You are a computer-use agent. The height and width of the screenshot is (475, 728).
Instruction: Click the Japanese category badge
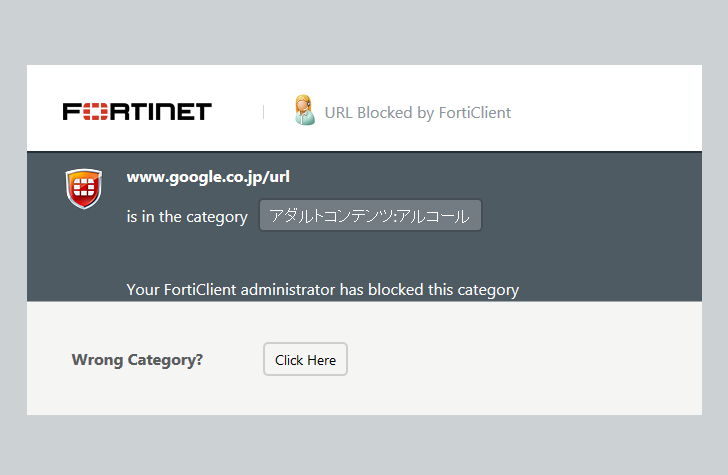370,215
